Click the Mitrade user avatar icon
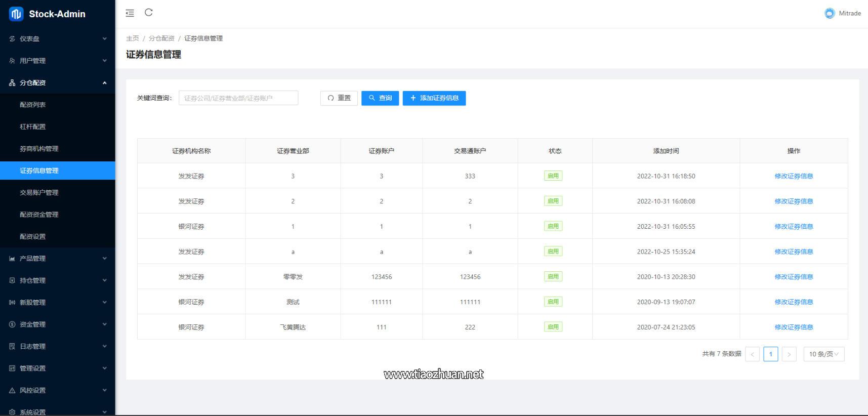This screenshot has width=868, height=416. click(829, 14)
